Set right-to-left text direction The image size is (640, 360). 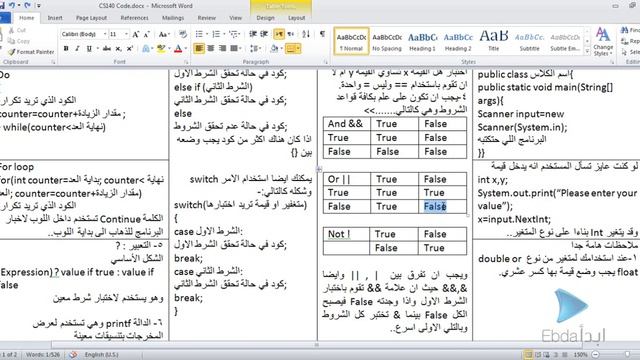pyautogui.click(x=291, y=34)
